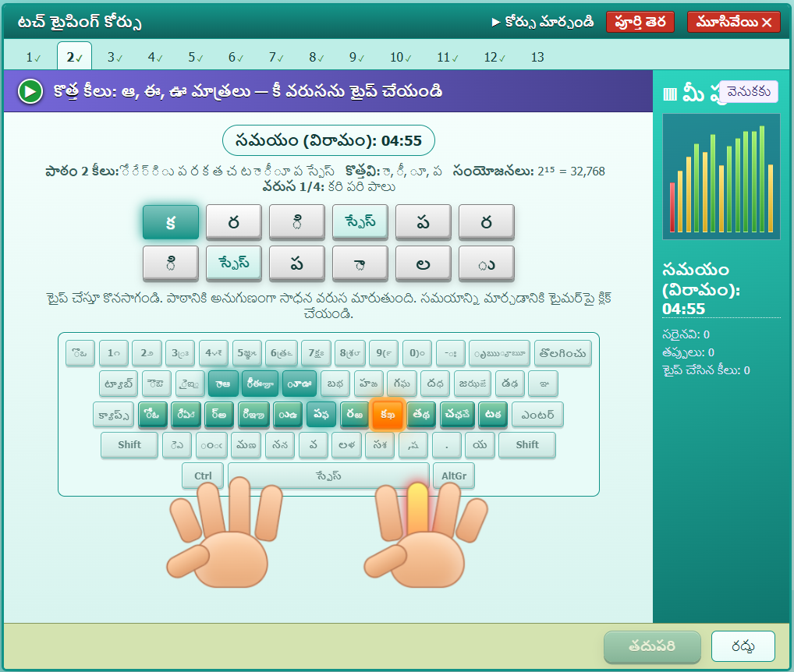794x672 pixels.
Task: Click the పఫ keyboard key
Action: [x=321, y=415]
